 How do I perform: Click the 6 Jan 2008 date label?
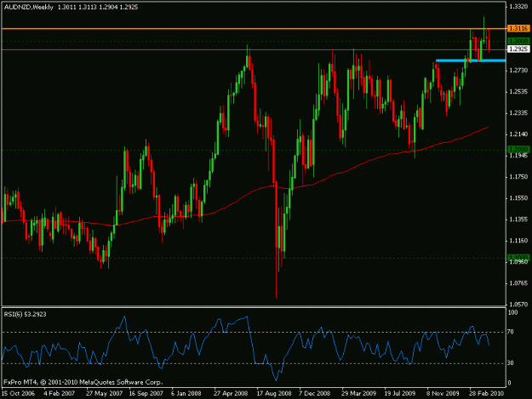point(186,394)
